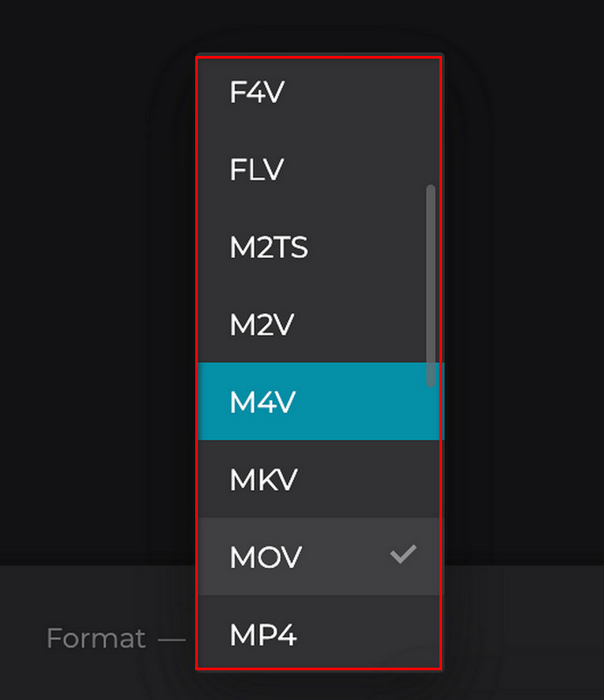Choose the bottom MP4 list entry
Image resolution: width=604 pixels, height=700 pixels.
click(319, 633)
